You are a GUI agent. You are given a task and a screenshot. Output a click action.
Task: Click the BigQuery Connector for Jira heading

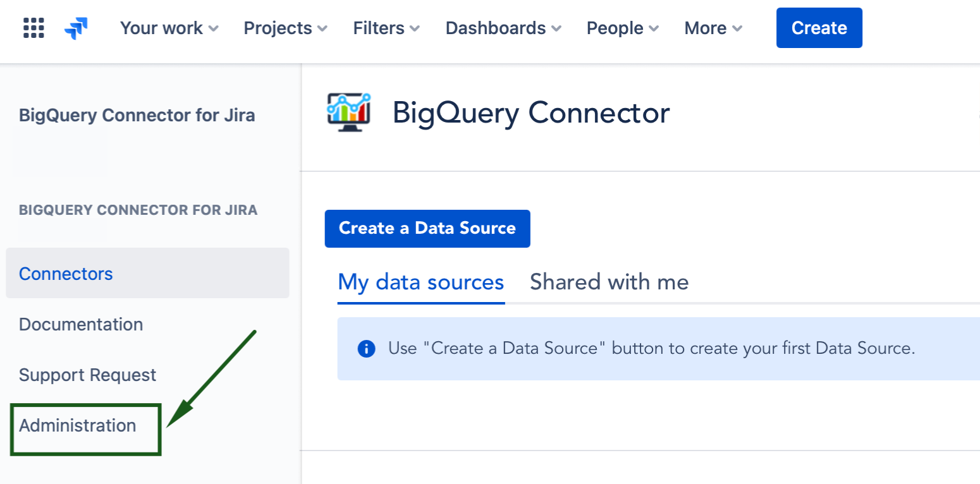137,115
